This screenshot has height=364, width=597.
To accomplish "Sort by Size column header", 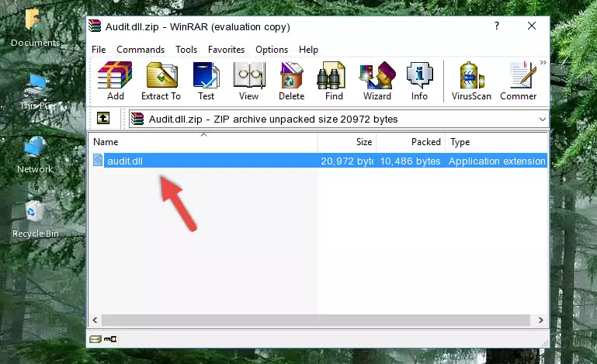I will coord(347,141).
